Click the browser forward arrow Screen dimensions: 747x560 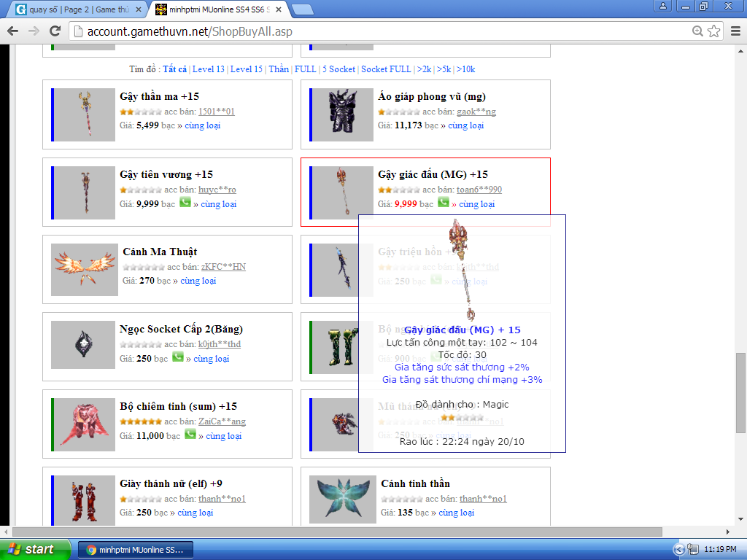click(x=34, y=31)
